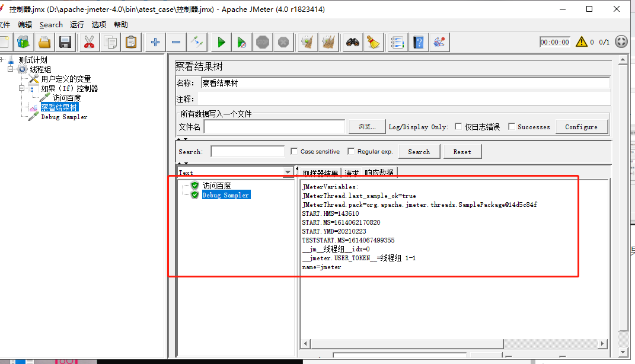Enable Successes checkbox
The height and width of the screenshot is (364, 635).
[512, 127]
